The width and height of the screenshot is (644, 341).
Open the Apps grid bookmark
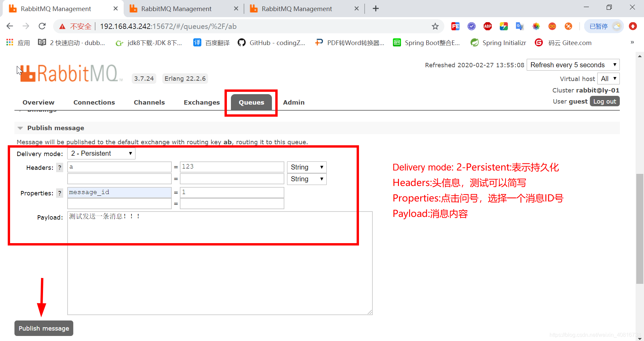[x=18, y=43]
